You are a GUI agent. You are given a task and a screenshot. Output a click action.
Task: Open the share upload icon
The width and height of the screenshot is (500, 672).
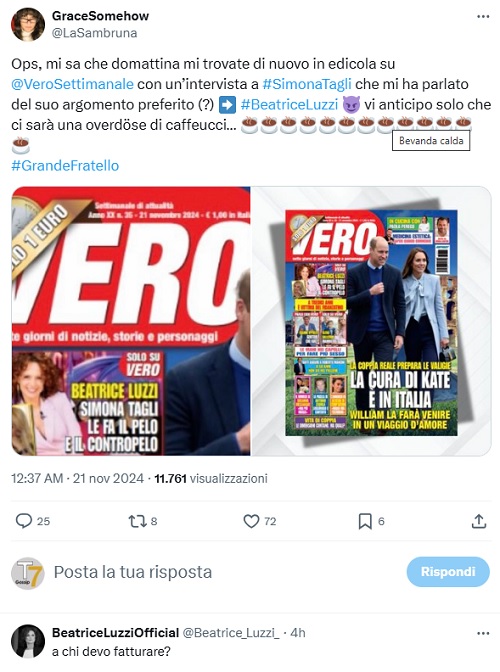click(x=479, y=521)
